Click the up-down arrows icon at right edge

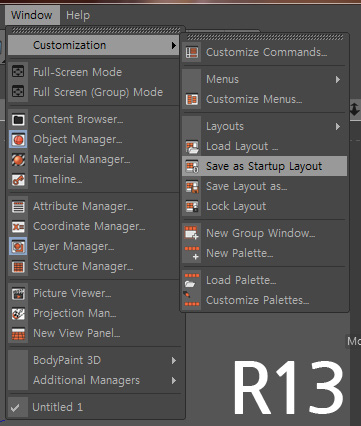[x=355, y=109]
